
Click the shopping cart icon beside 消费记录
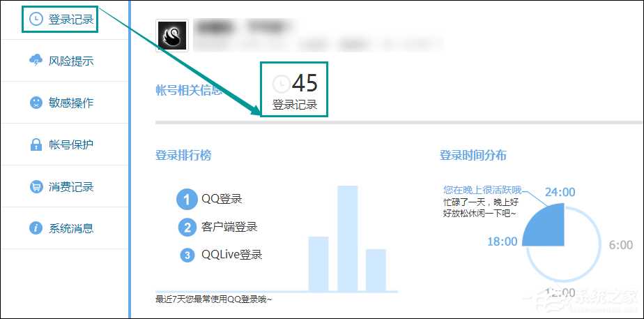coord(36,186)
